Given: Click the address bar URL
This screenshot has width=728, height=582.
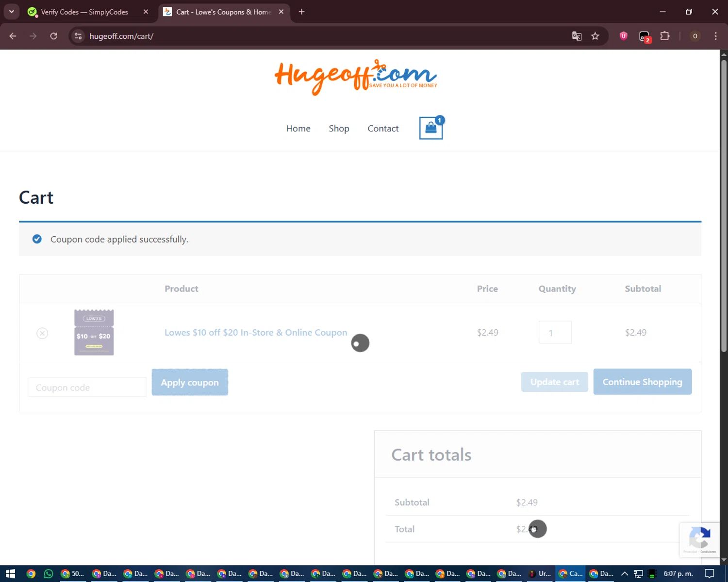Looking at the screenshot, I should tap(121, 36).
